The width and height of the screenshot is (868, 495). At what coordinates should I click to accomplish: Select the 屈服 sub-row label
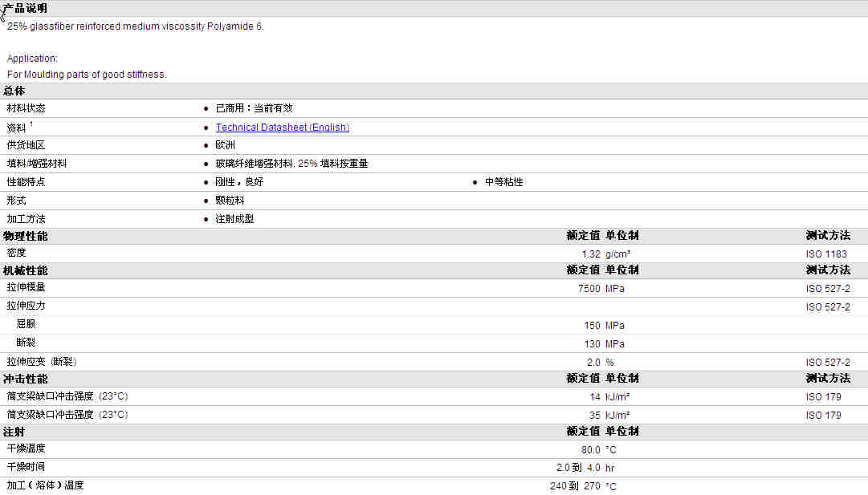[x=26, y=324]
